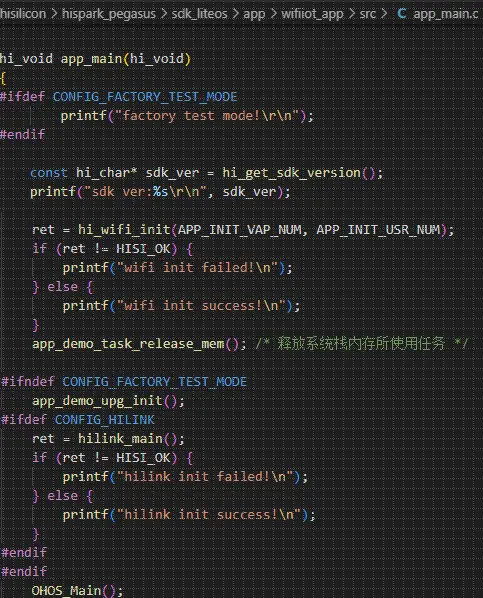Click the "hilink init failed!\n" string
Screen dimensions: 483x598
pos(205,476)
